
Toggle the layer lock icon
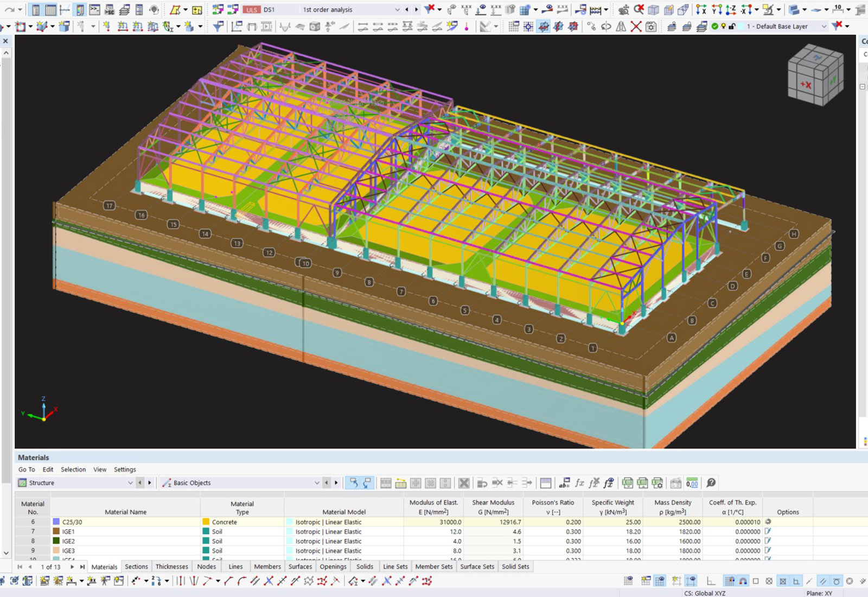point(732,26)
